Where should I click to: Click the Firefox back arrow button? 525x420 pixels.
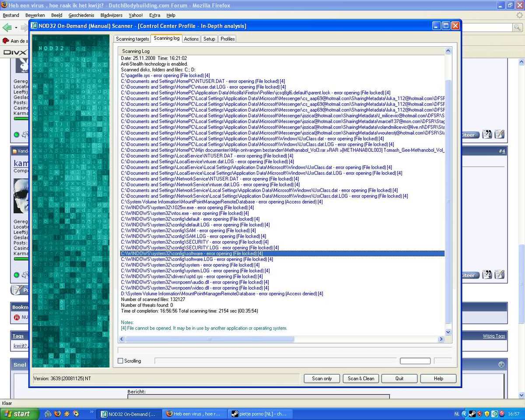tap(7, 28)
